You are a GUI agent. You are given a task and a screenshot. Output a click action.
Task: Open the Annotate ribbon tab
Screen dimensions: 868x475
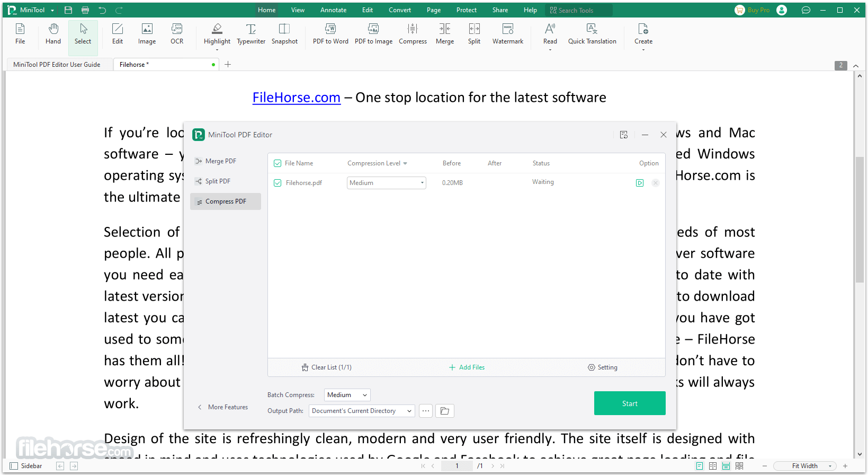[x=333, y=10]
